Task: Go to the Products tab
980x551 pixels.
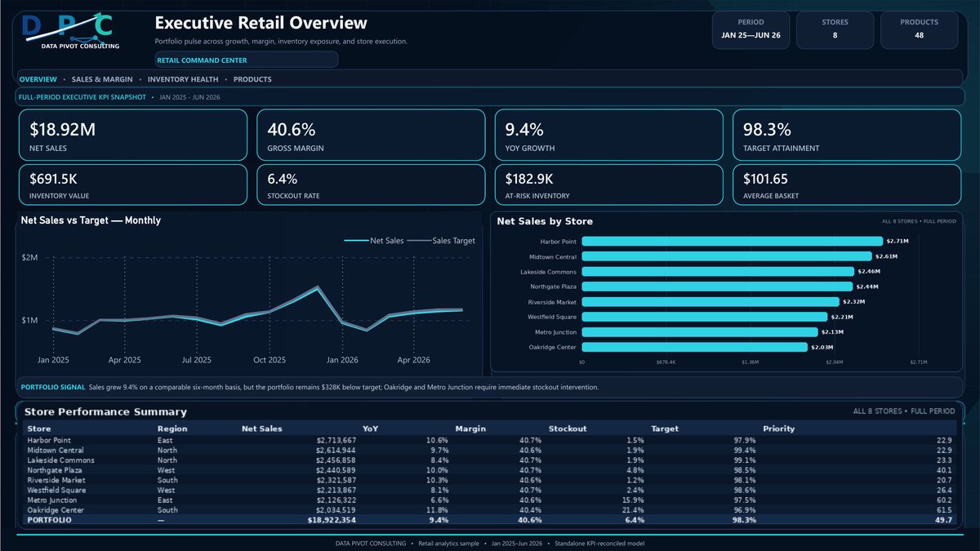Action: click(252, 79)
